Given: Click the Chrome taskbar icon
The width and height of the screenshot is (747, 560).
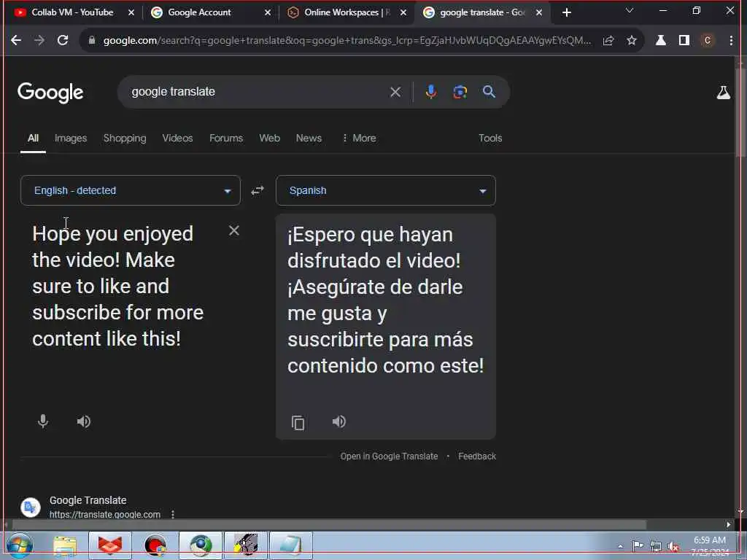Looking at the screenshot, I should coord(201,545).
